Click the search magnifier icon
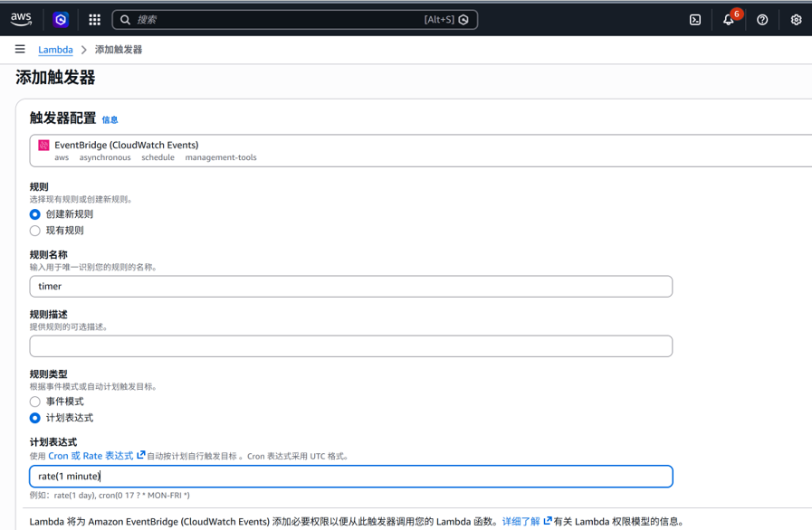The height and width of the screenshot is (530, 812). [125, 20]
